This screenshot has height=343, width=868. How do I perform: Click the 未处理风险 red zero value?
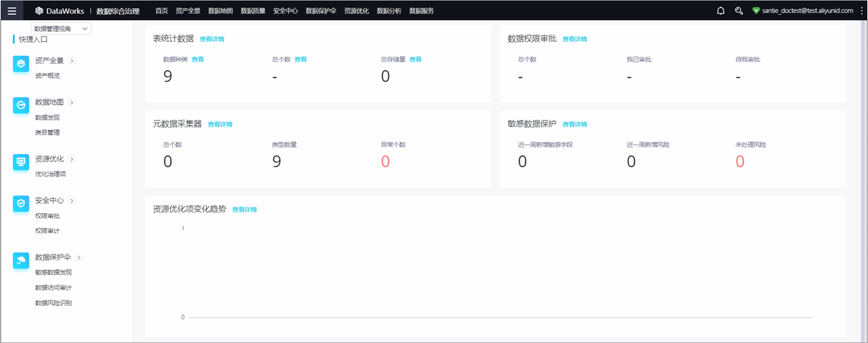coord(740,161)
